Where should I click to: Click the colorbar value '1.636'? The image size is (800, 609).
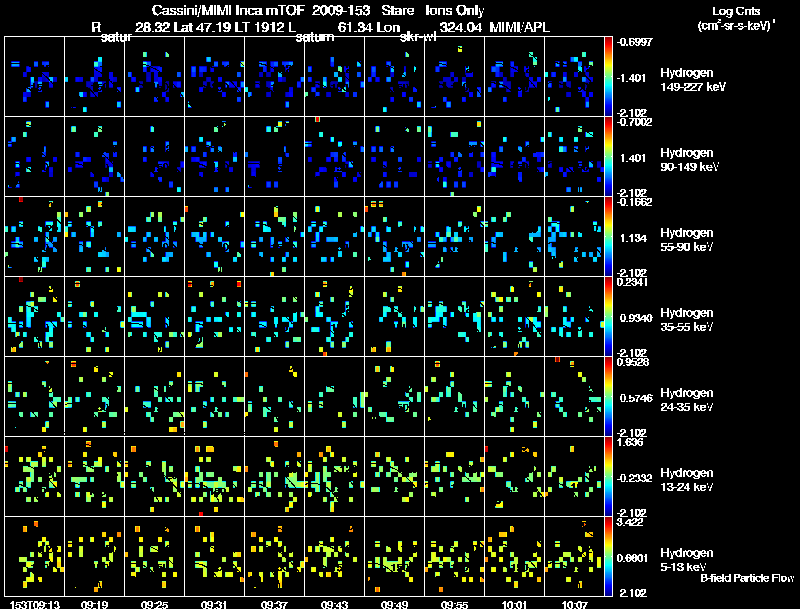point(630,442)
